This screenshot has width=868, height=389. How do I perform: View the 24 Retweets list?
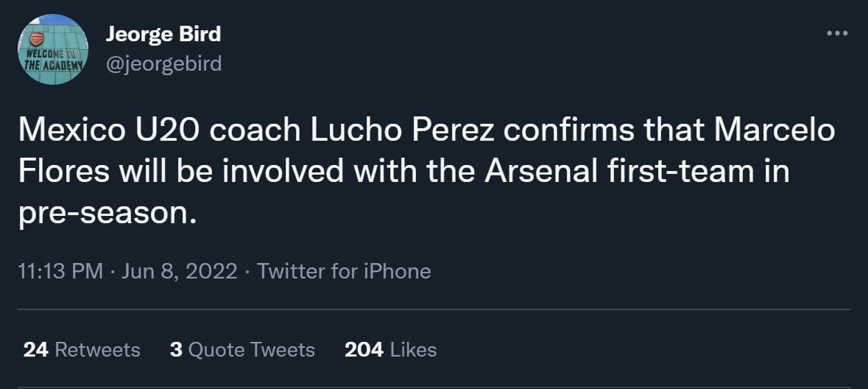(x=82, y=349)
